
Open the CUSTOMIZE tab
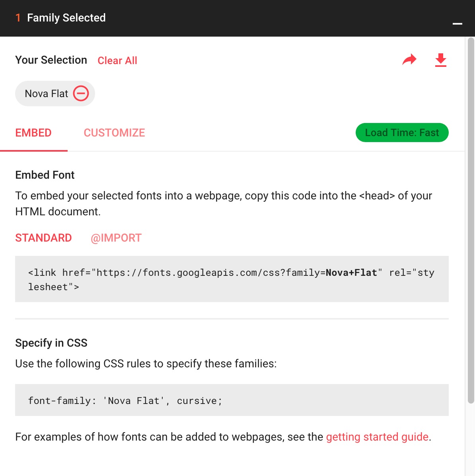point(114,133)
